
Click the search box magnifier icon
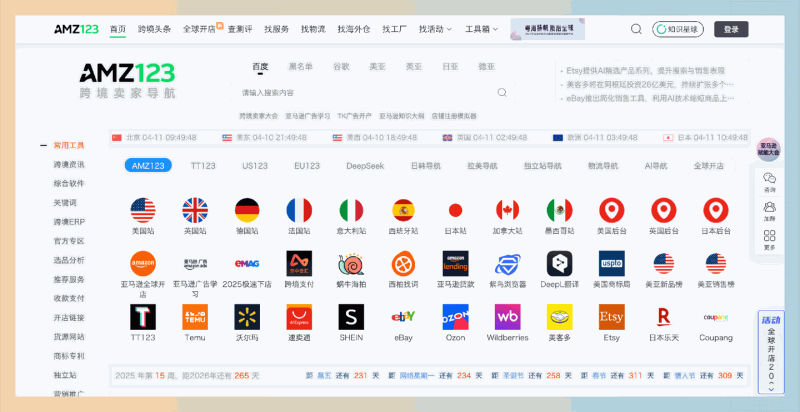(x=502, y=92)
